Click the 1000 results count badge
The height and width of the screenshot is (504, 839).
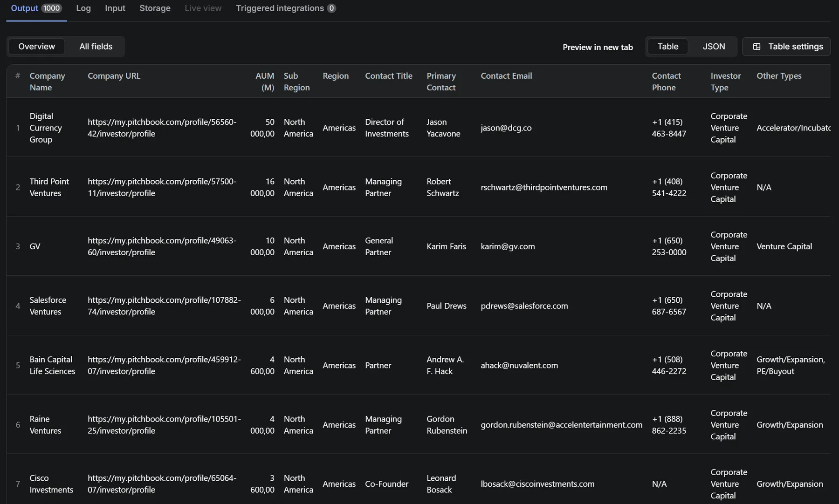pos(51,8)
